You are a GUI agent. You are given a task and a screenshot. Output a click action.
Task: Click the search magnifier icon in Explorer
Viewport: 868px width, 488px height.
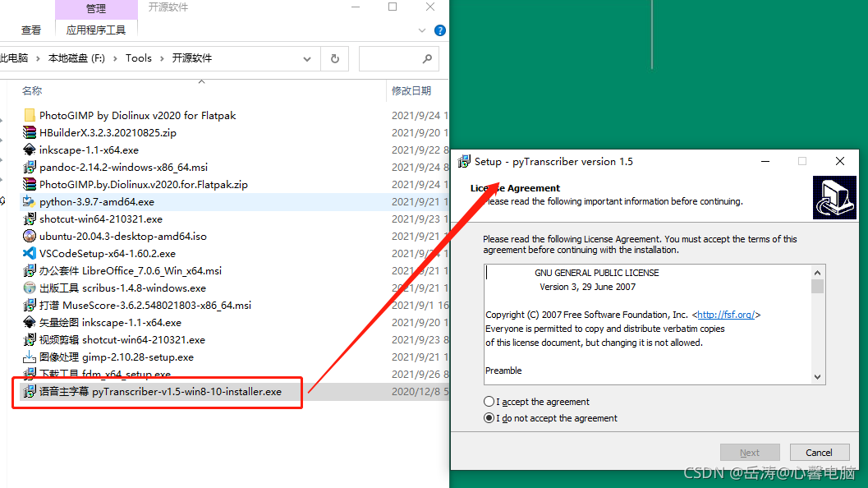[427, 58]
